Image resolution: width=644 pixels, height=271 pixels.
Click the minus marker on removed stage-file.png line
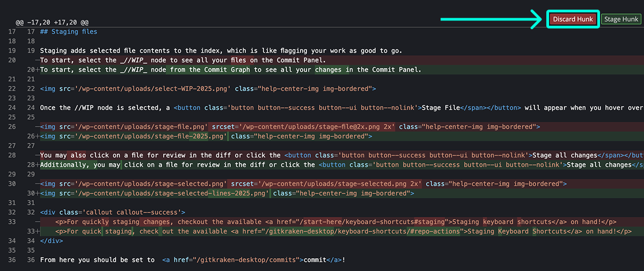[x=36, y=127]
